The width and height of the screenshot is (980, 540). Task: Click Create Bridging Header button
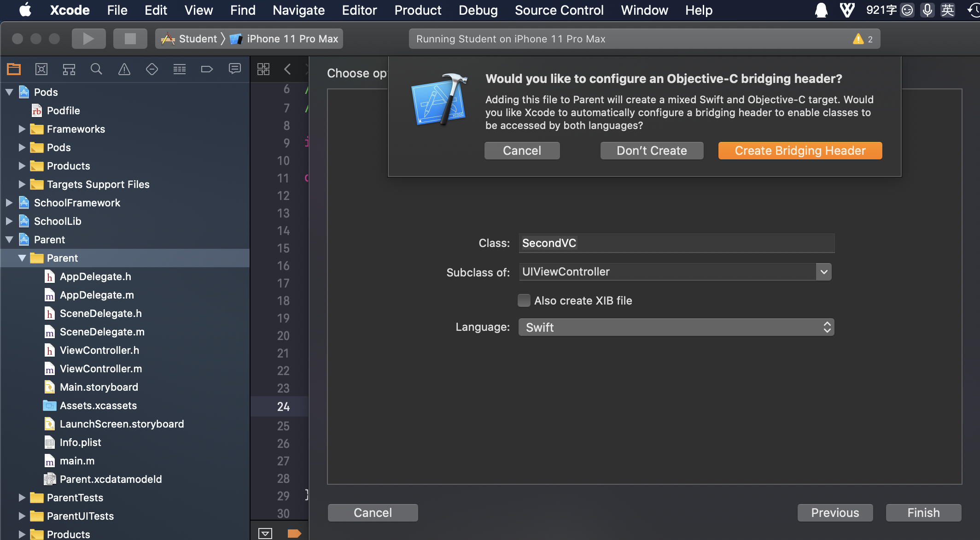[x=800, y=151]
